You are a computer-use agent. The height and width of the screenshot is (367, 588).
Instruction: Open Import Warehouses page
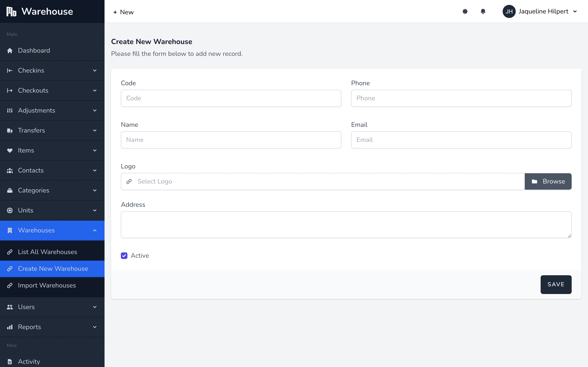coord(47,285)
